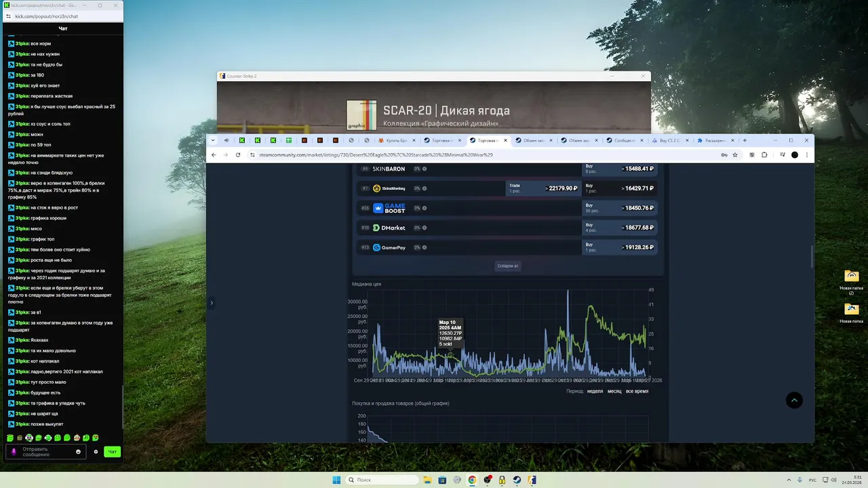The width and height of the screenshot is (868, 488).
Task: Click the Отправить сообщение input field
Action: [x=46, y=451]
